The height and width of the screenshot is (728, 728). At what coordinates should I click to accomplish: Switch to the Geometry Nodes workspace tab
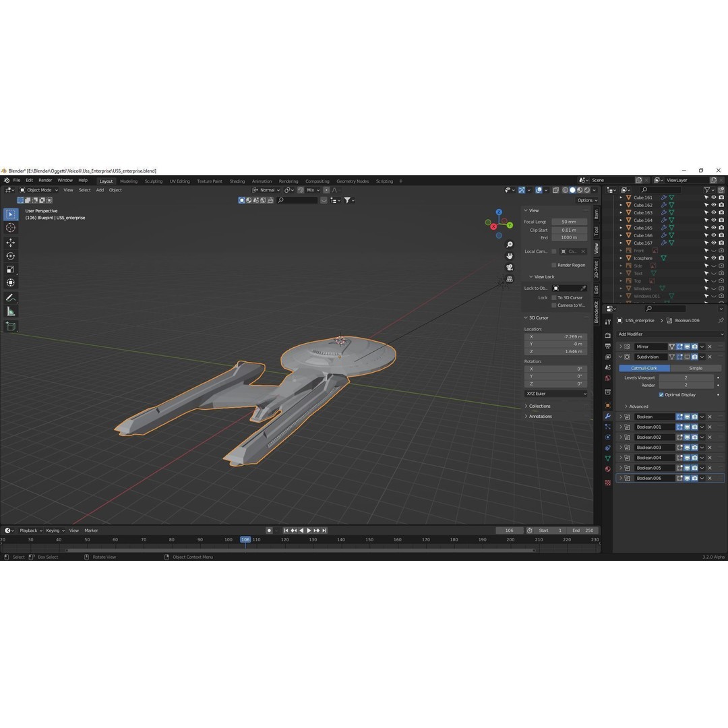click(353, 181)
